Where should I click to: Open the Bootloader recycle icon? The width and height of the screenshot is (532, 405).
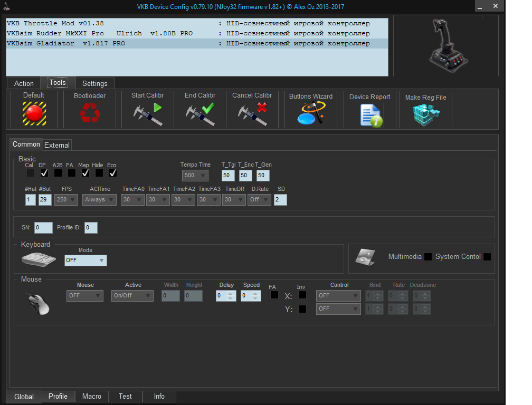[x=90, y=112]
